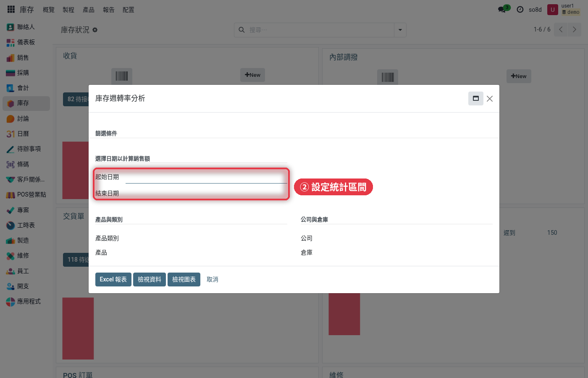
Task: Open 工時表 app in sidebar
Action: click(x=26, y=226)
